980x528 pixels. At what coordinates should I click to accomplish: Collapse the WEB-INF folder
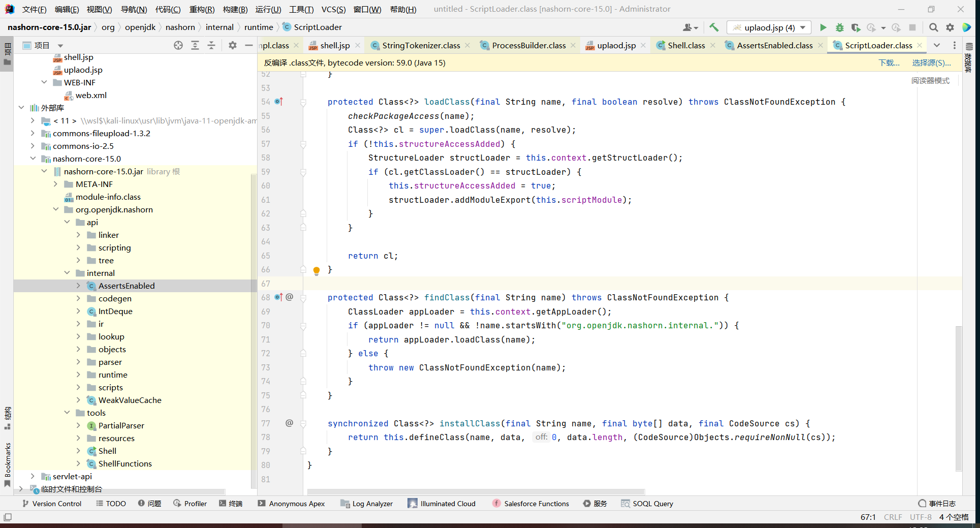(x=44, y=82)
